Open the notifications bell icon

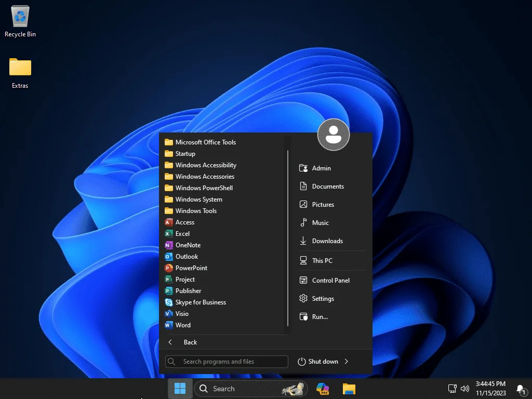click(521, 389)
